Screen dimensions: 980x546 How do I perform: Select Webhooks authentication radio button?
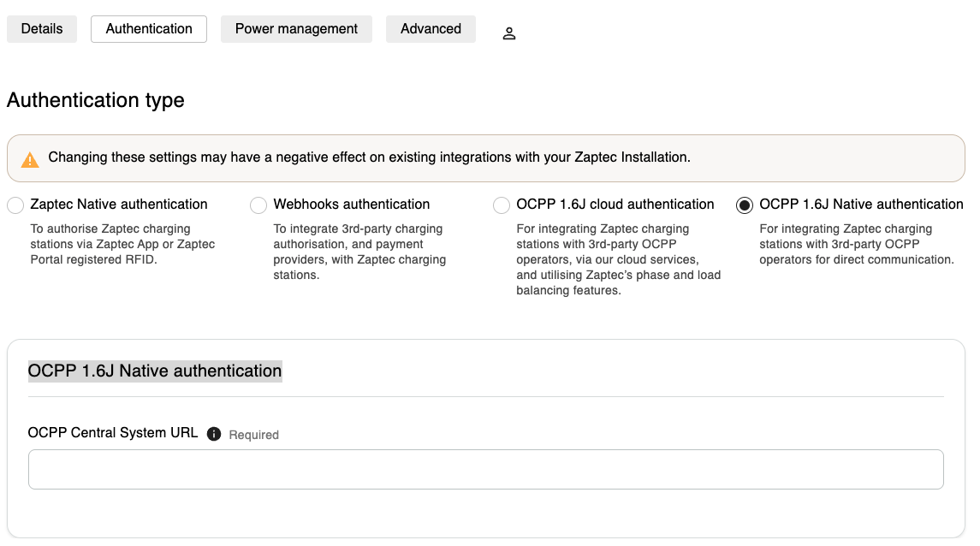[x=258, y=205]
